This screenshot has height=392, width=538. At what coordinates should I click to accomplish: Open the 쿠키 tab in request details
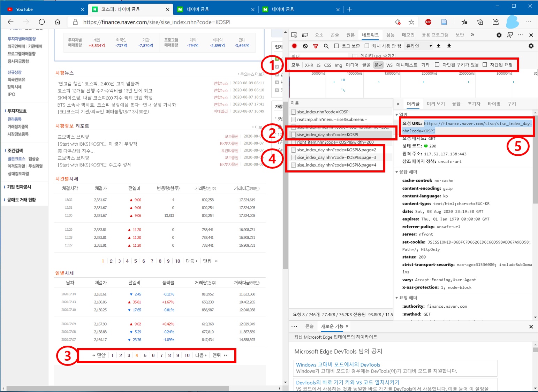pyautogui.click(x=512, y=104)
